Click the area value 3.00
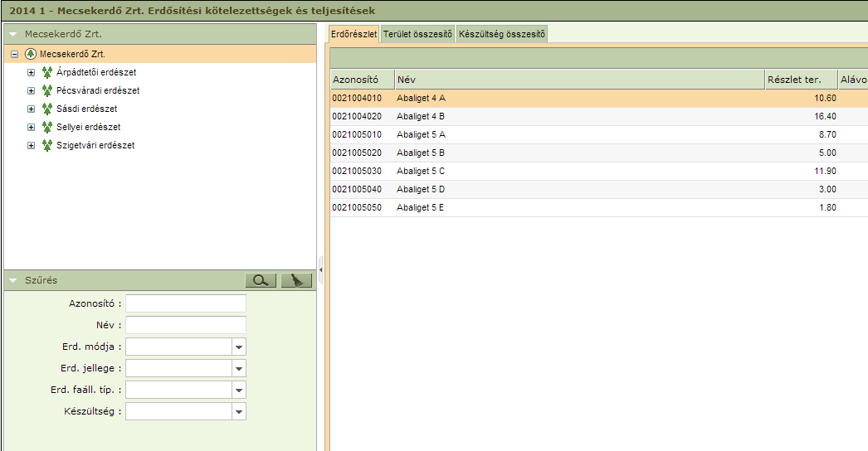This screenshot has height=451, width=868. point(827,189)
